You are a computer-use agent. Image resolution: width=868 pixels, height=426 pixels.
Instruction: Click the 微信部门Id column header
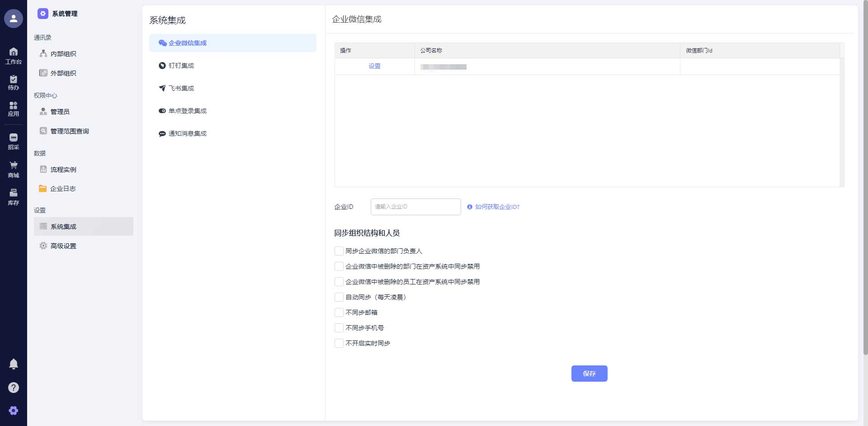tap(760, 51)
